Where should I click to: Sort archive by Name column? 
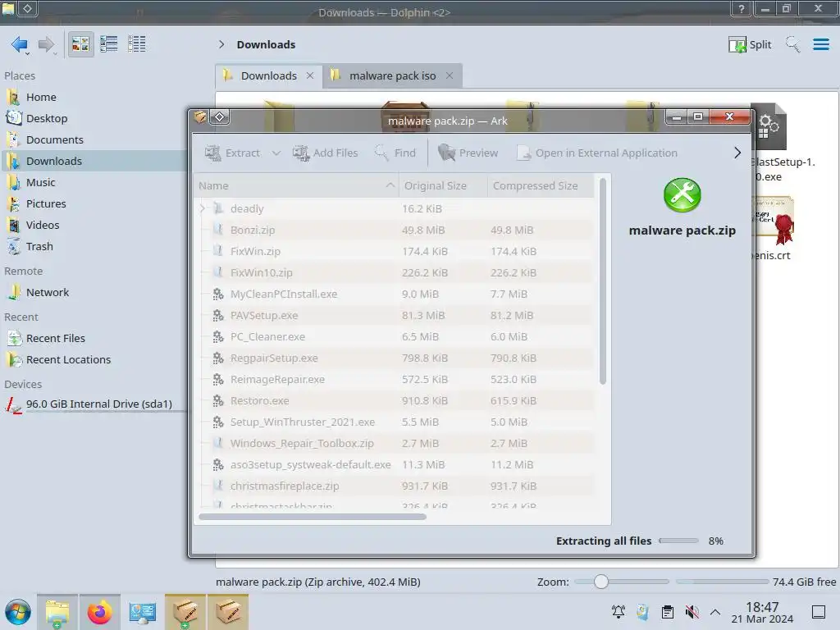[x=296, y=186]
